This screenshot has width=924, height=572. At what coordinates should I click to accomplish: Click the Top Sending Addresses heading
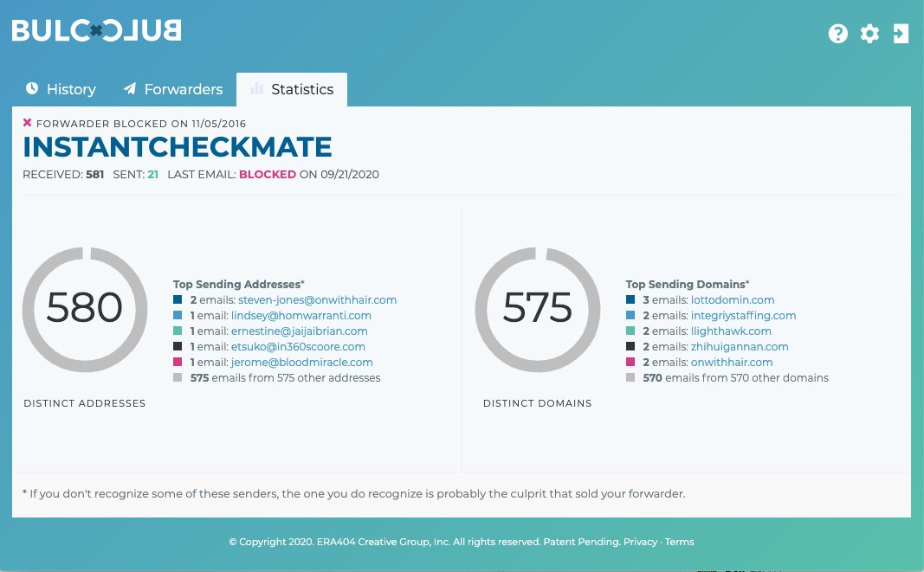[239, 284]
